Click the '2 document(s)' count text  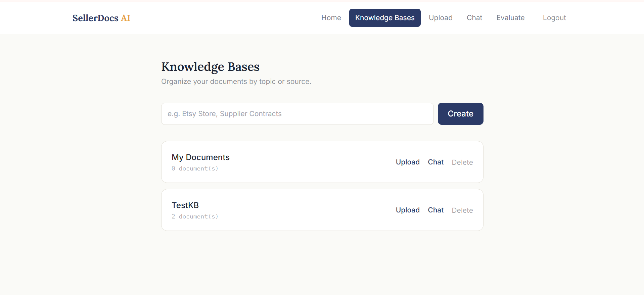(x=195, y=216)
